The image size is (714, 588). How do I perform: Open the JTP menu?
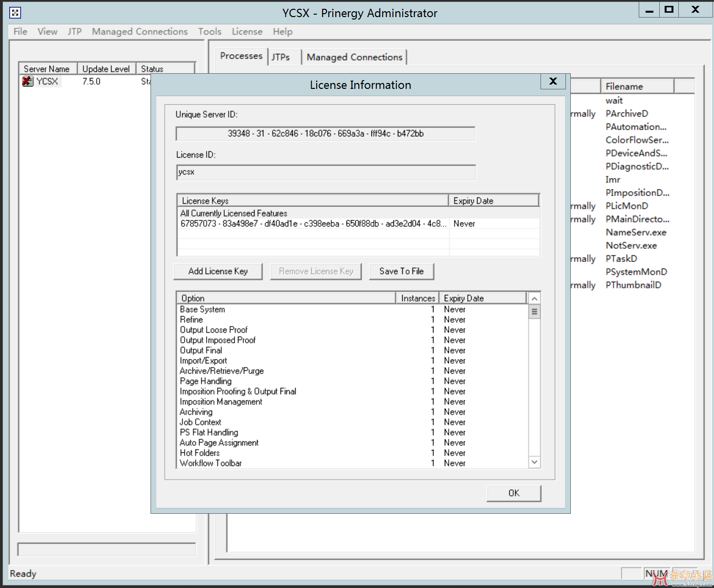(74, 31)
